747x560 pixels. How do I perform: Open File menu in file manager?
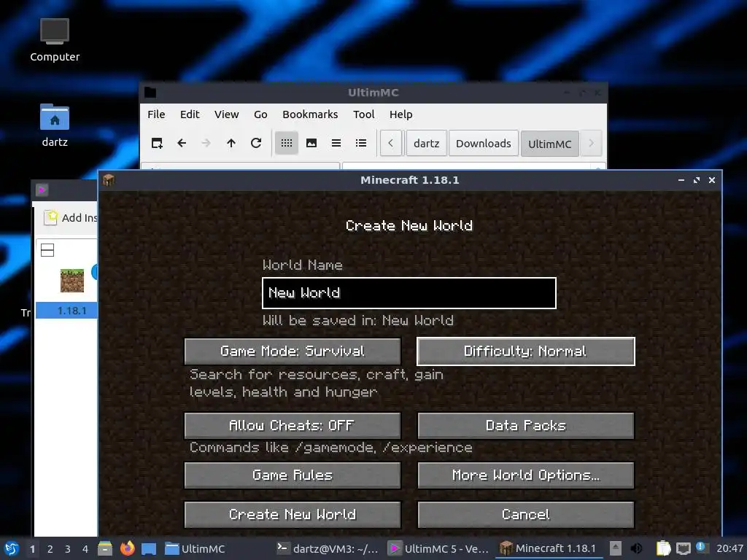(x=156, y=114)
